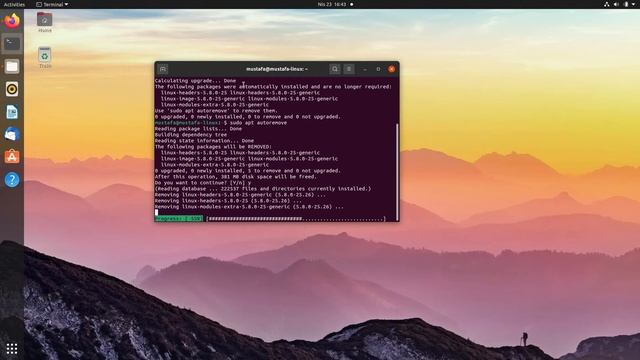The height and width of the screenshot is (360, 640).
Task: Expand the Terminal app menu in top bar
Action: pos(52,4)
